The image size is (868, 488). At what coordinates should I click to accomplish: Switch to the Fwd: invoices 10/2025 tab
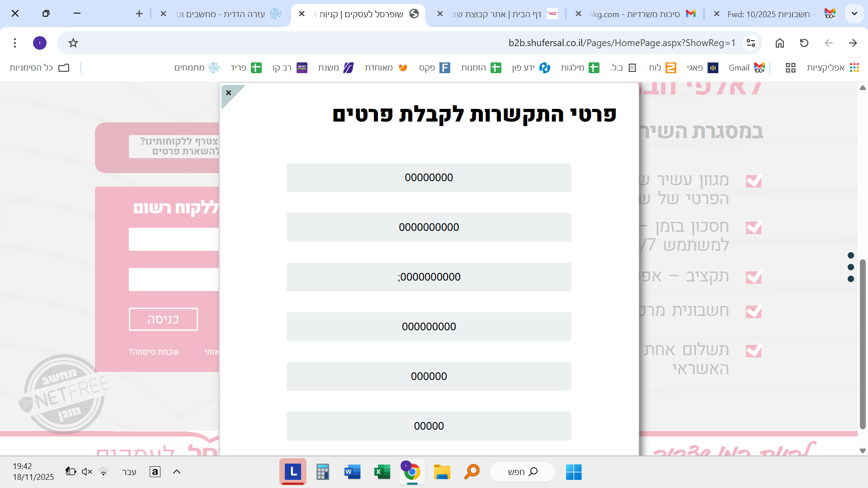[x=774, y=14]
